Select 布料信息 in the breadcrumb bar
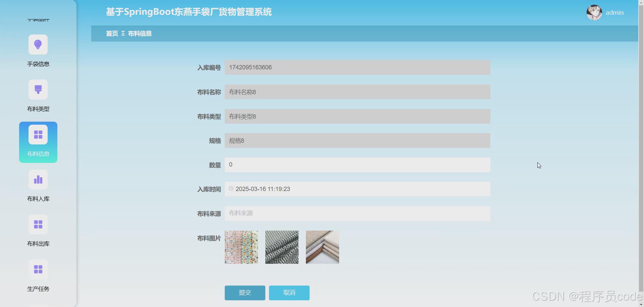Viewport: 644px width, 307px height. pyautogui.click(x=140, y=34)
